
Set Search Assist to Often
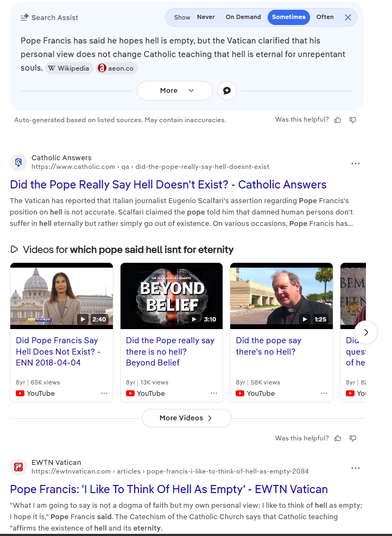(x=325, y=17)
